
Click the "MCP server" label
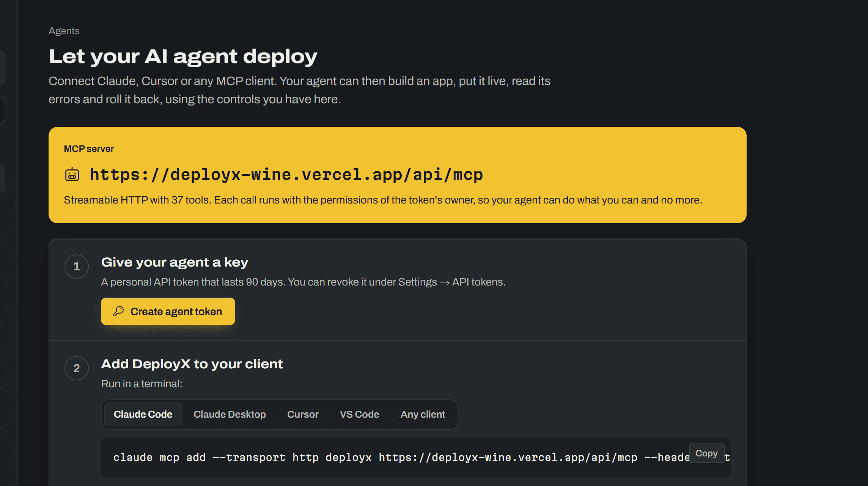pos(89,149)
